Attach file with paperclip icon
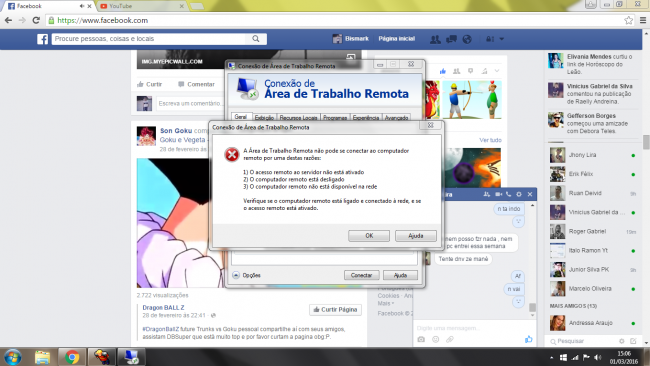The width and height of the screenshot is (650, 366). tap(450, 339)
